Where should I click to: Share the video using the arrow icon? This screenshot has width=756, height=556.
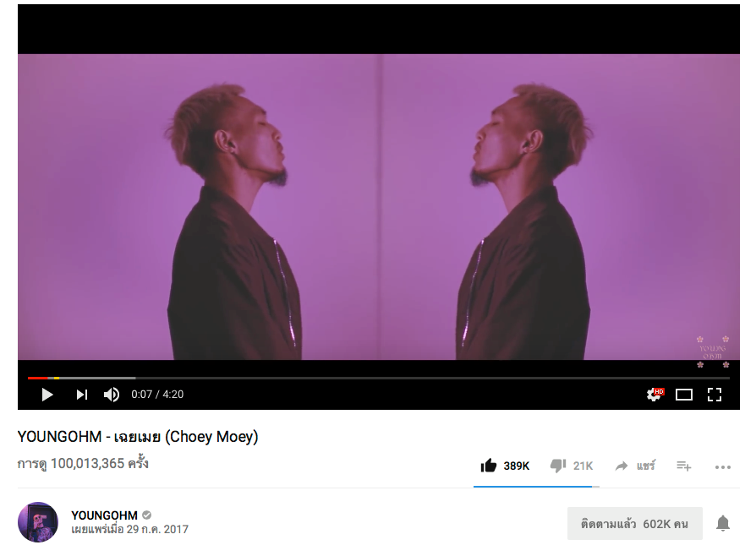click(x=622, y=466)
